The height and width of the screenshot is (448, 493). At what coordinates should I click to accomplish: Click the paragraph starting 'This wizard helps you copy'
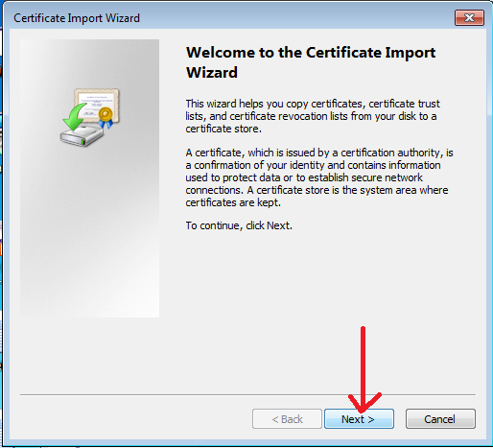[x=313, y=116]
